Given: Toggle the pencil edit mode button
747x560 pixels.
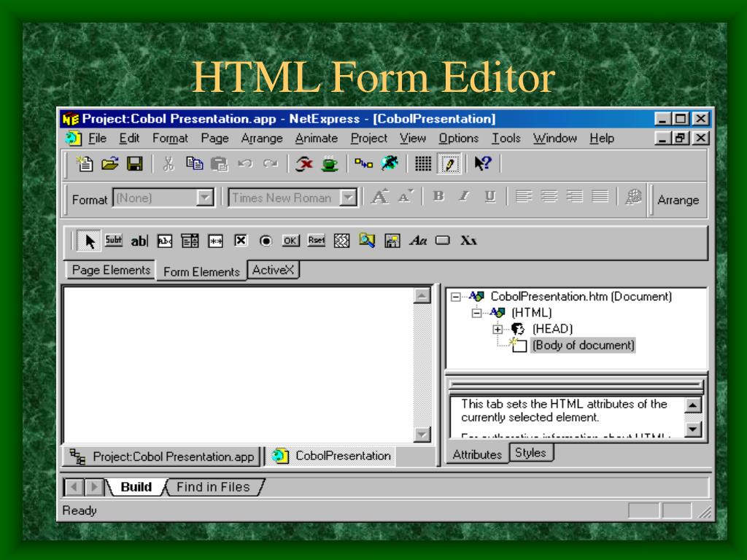Looking at the screenshot, I should (449, 164).
